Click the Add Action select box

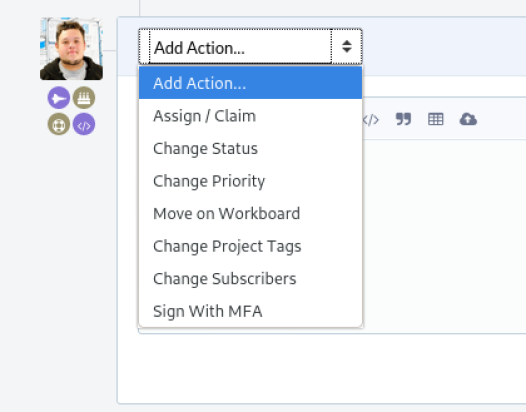click(250, 47)
